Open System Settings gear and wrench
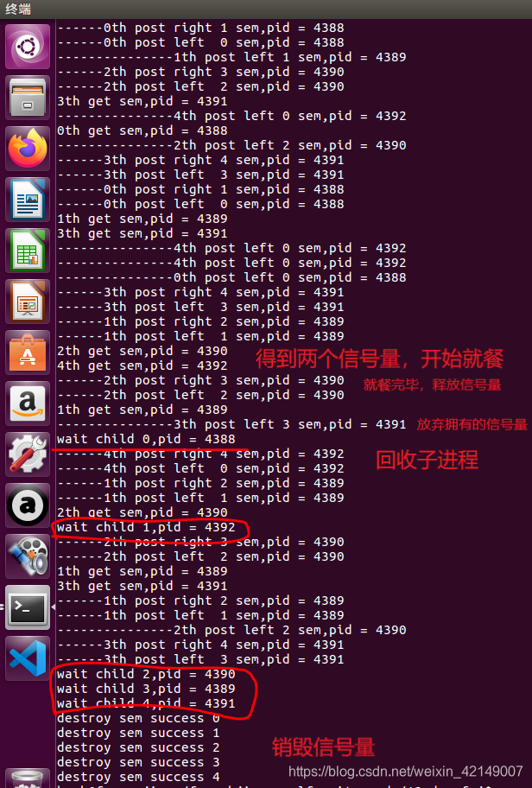The image size is (532, 788). 28,454
